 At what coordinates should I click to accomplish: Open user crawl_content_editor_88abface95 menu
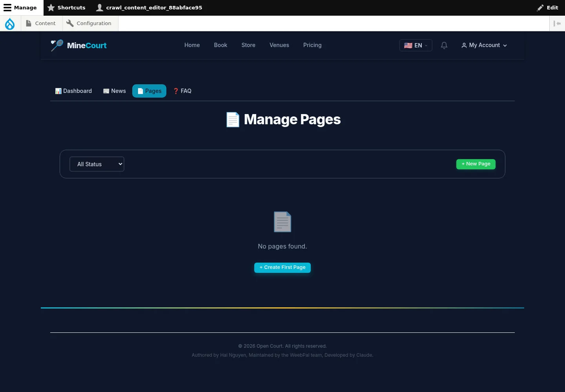[x=149, y=8]
